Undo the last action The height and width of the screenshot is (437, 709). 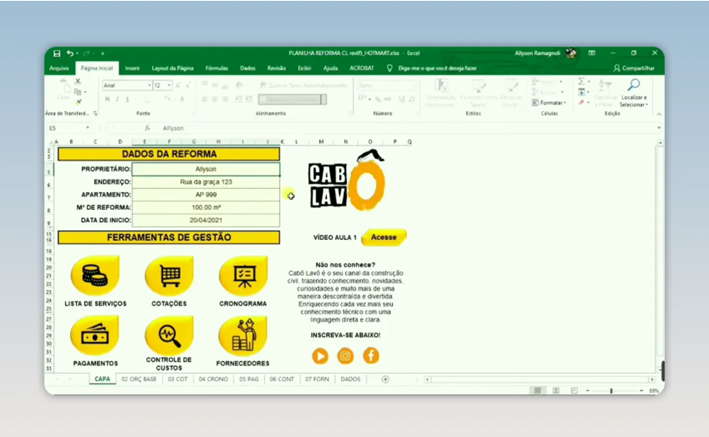(x=70, y=53)
